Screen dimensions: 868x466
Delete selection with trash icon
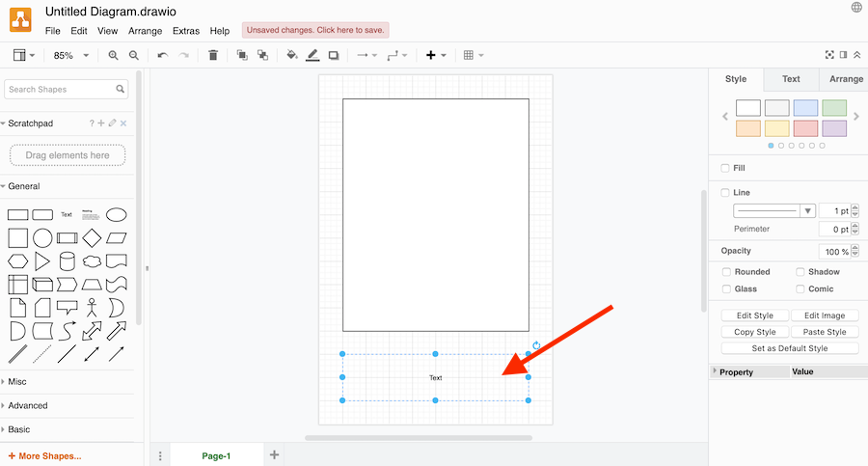coord(212,55)
